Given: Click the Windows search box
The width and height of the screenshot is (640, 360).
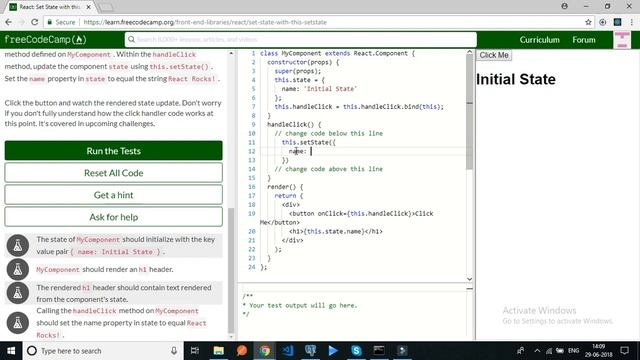Looking at the screenshot, I should 102,351.
